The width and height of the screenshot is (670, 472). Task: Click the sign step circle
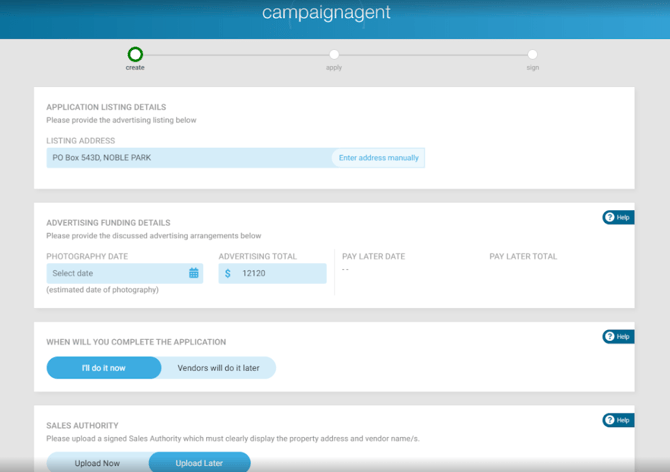pos(532,54)
